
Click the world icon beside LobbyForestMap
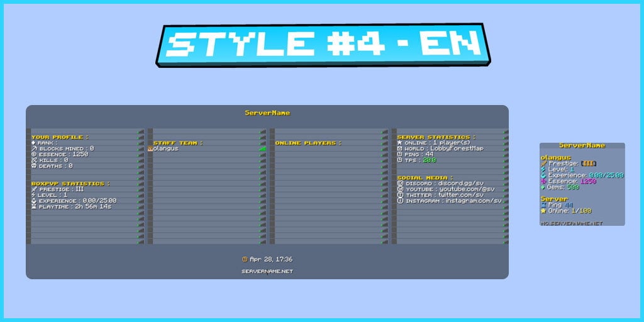[399, 148]
